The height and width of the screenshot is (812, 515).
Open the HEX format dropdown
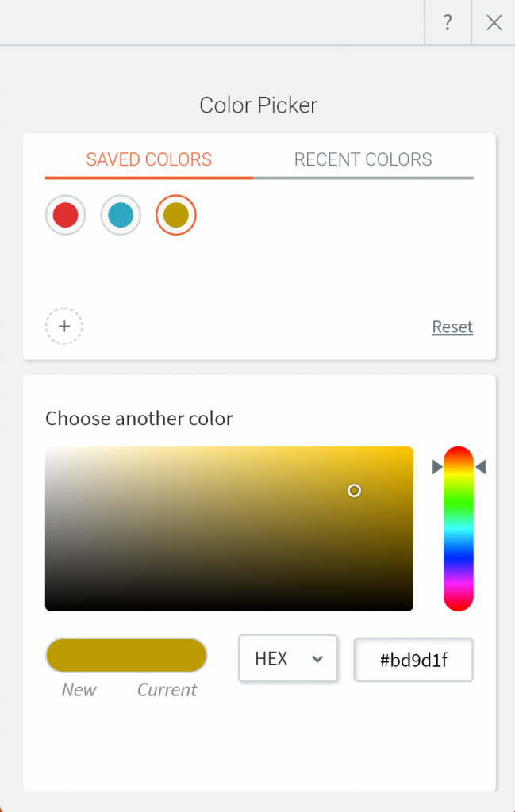click(287, 658)
